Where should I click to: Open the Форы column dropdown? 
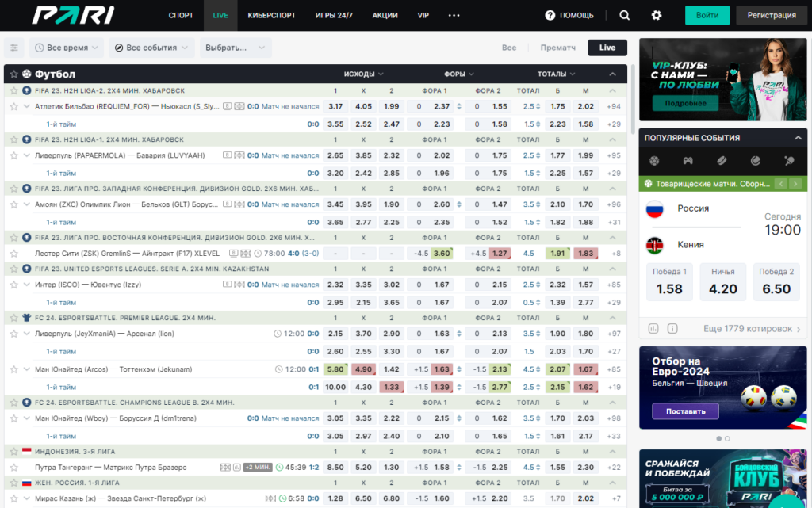[459, 74]
